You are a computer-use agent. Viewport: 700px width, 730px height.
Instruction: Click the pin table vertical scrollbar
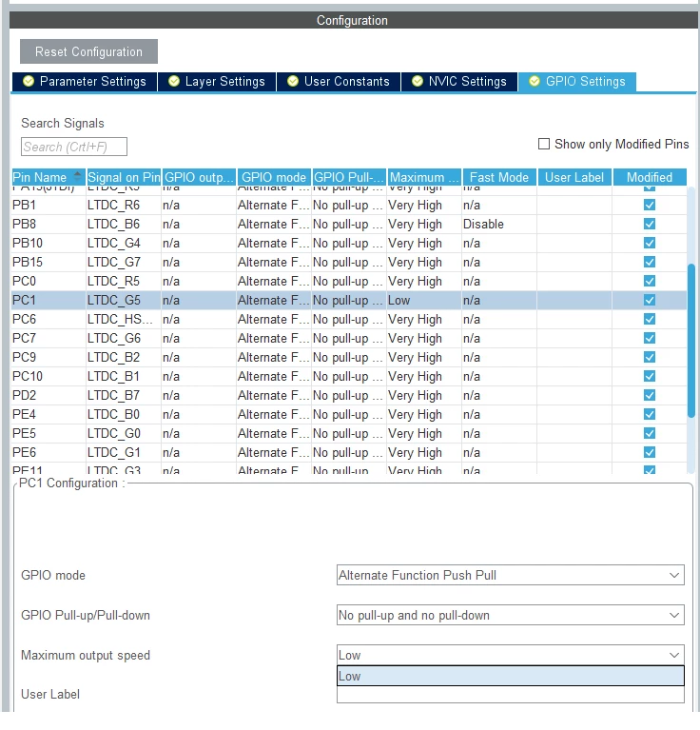[691, 341]
